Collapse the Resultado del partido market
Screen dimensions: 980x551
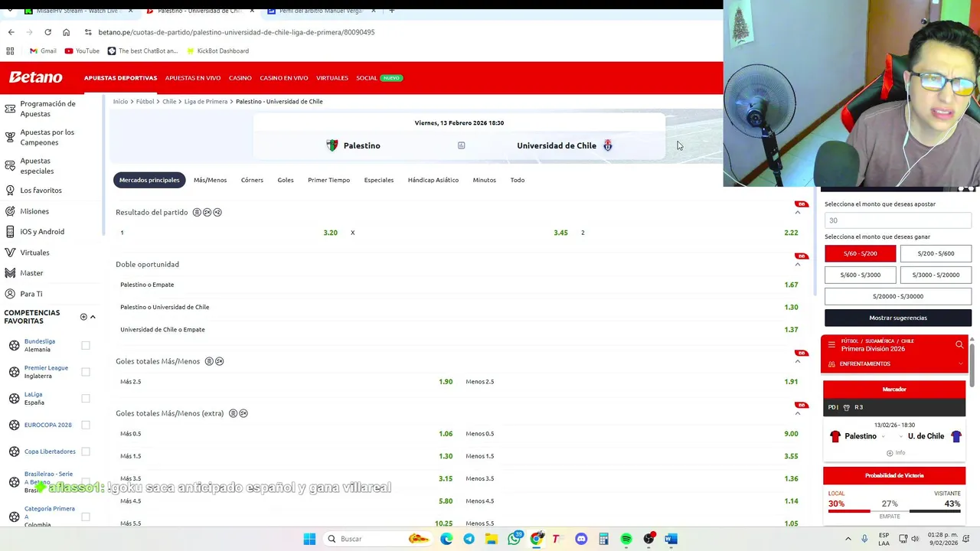point(798,212)
